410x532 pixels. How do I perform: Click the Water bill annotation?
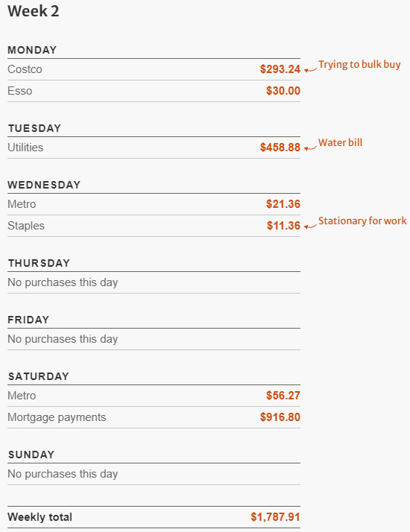pos(340,142)
